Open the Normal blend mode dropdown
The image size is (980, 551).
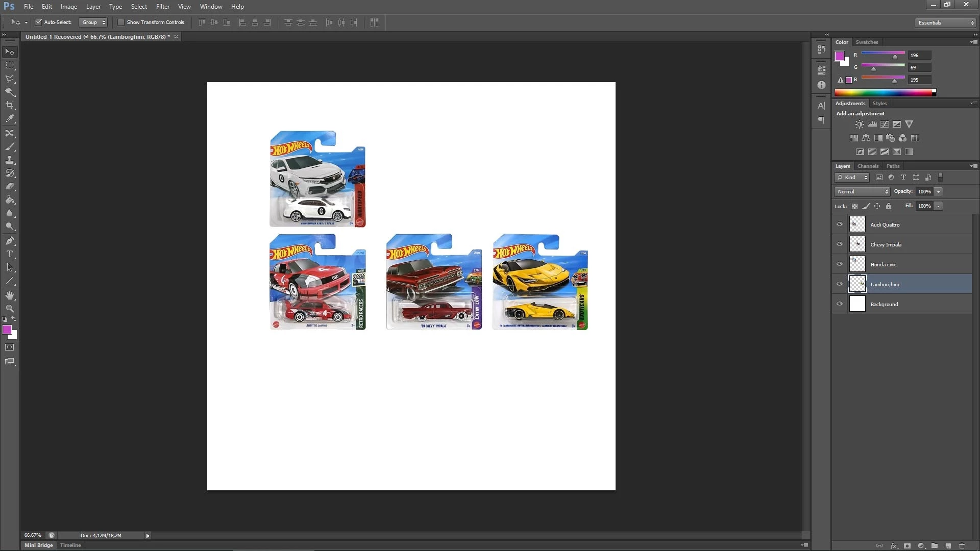[x=862, y=192]
